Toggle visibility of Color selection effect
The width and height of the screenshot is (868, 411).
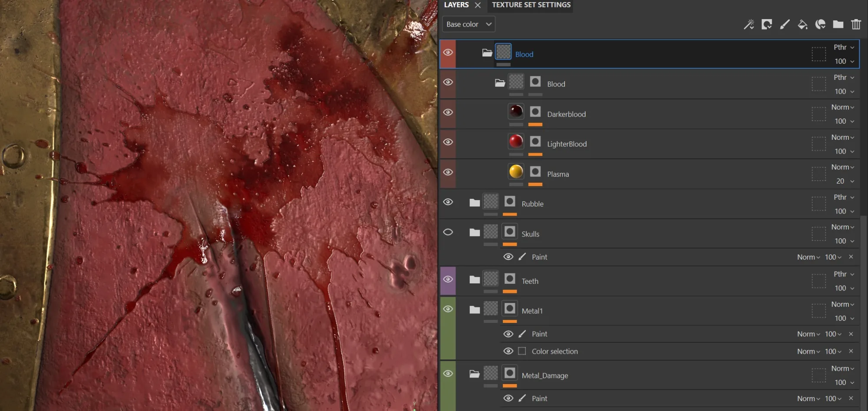click(508, 351)
